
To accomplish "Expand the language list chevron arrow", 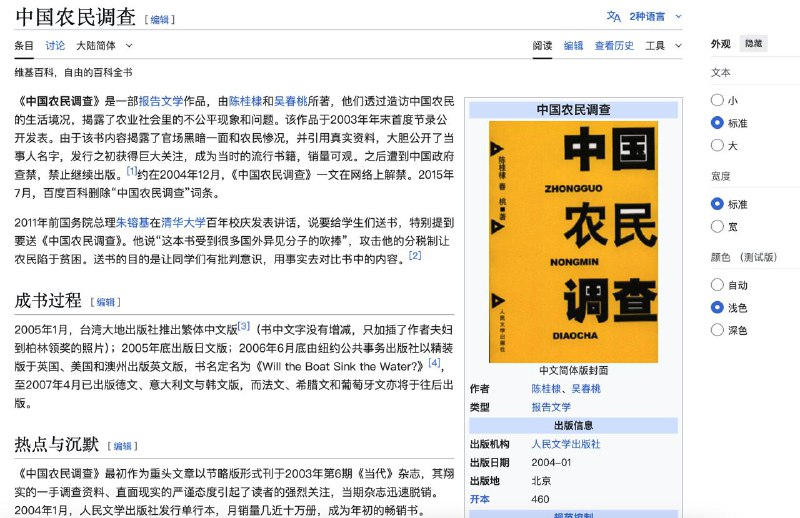I will tap(678, 17).
